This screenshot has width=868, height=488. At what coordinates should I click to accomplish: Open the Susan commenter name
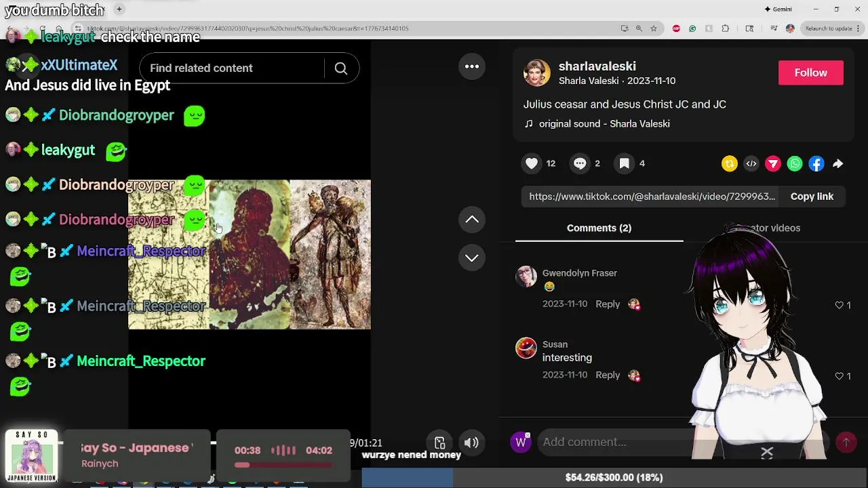click(x=555, y=344)
